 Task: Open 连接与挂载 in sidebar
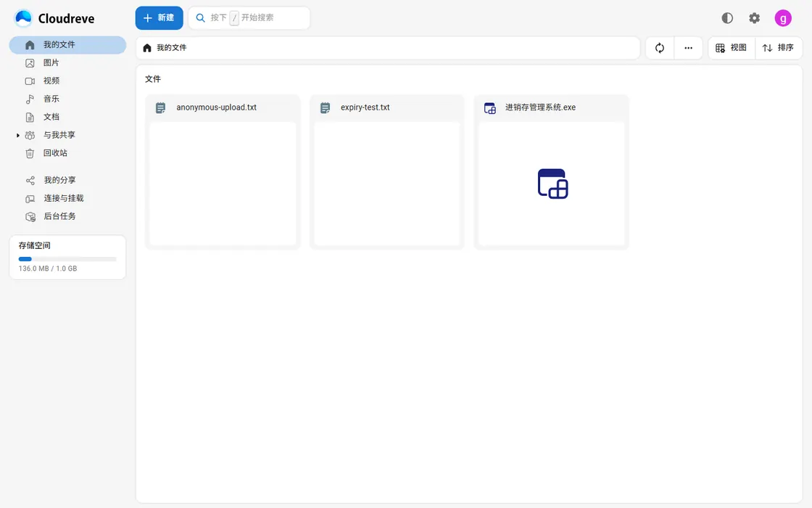coord(68,199)
